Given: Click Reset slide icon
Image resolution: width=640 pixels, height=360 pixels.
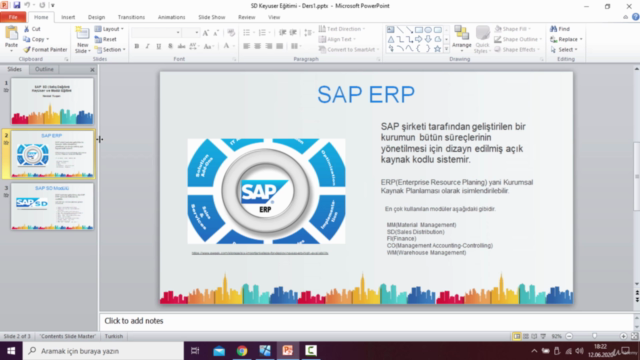Looking at the screenshot, I should click(98, 39).
